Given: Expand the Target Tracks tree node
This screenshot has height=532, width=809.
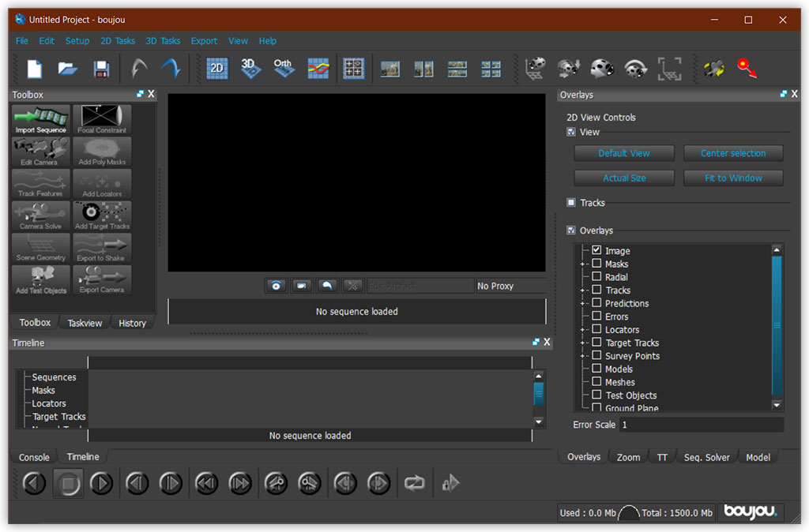Looking at the screenshot, I should click(583, 343).
